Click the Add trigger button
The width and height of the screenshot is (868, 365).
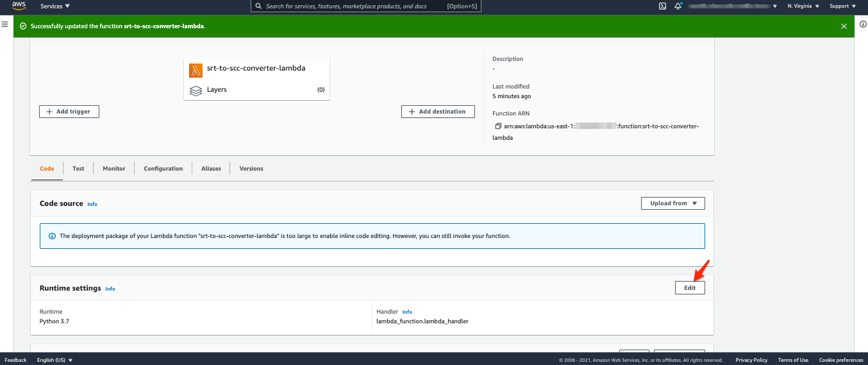pos(69,112)
